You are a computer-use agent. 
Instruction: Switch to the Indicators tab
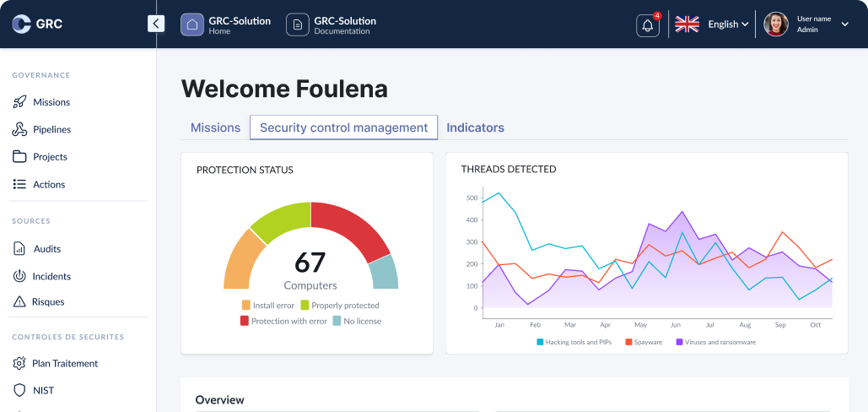tap(475, 127)
